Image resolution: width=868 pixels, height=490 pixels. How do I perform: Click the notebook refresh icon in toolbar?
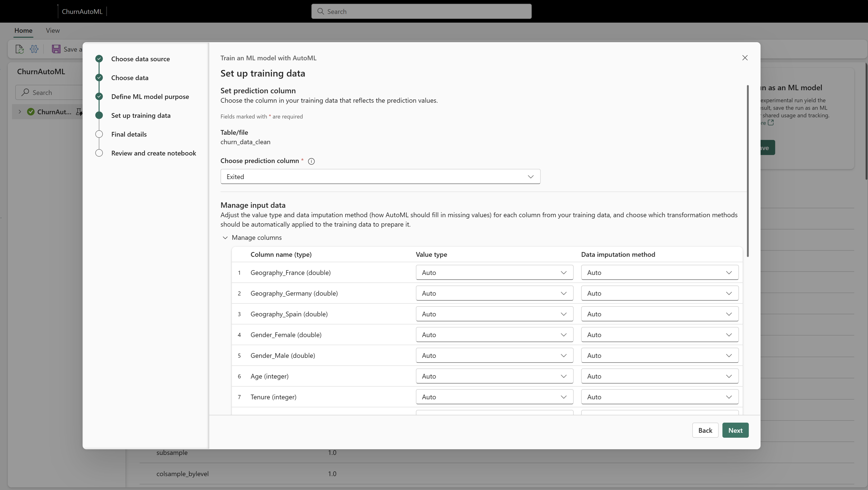tap(20, 49)
